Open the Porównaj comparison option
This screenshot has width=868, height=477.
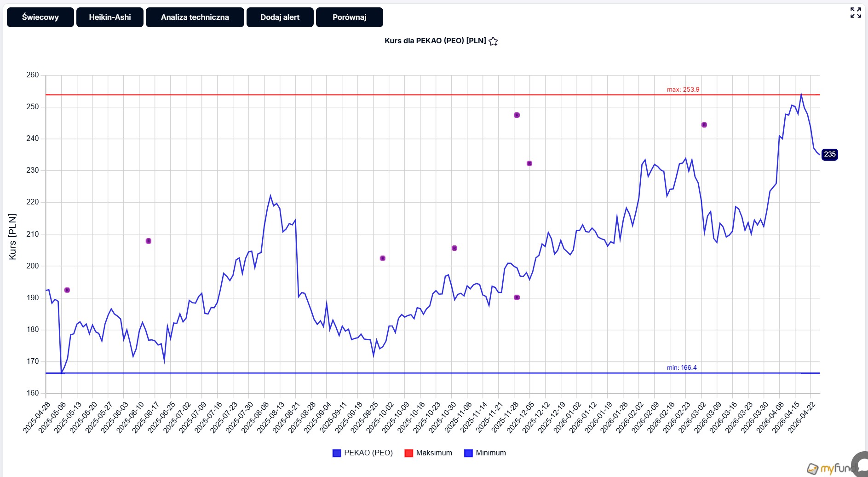coord(350,17)
